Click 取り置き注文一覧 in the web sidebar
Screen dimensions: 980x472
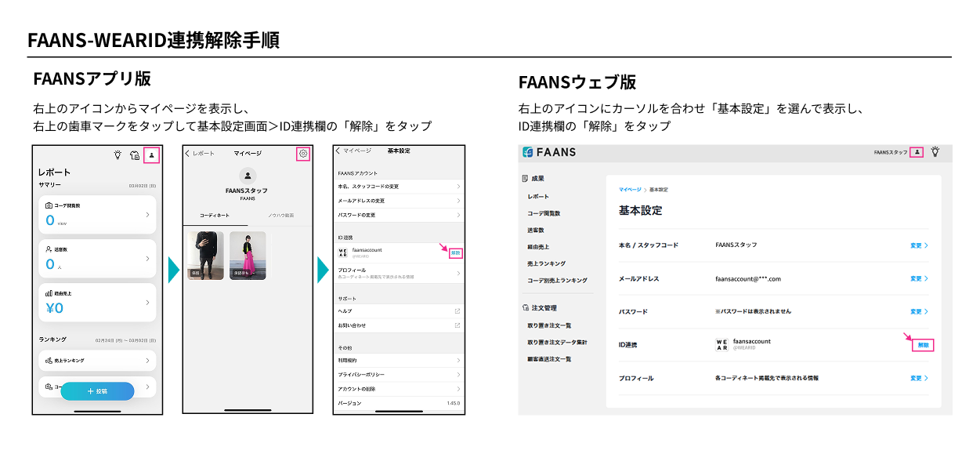coord(549,325)
